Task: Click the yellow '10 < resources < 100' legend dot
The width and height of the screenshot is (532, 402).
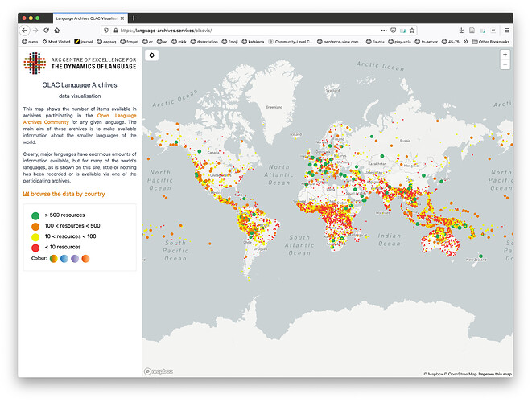Action: [35, 236]
